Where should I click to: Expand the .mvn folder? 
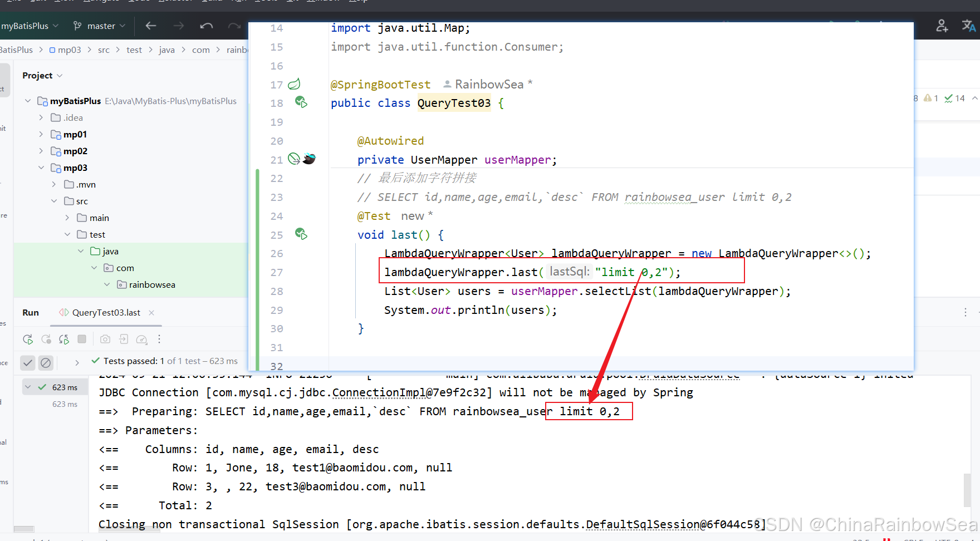tap(54, 184)
